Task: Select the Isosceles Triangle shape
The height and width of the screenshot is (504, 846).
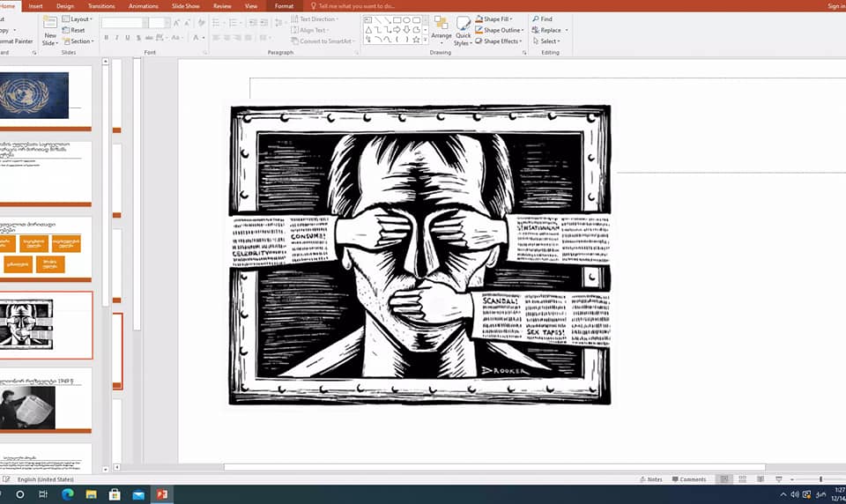Action: pyautogui.click(x=368, y=30)
